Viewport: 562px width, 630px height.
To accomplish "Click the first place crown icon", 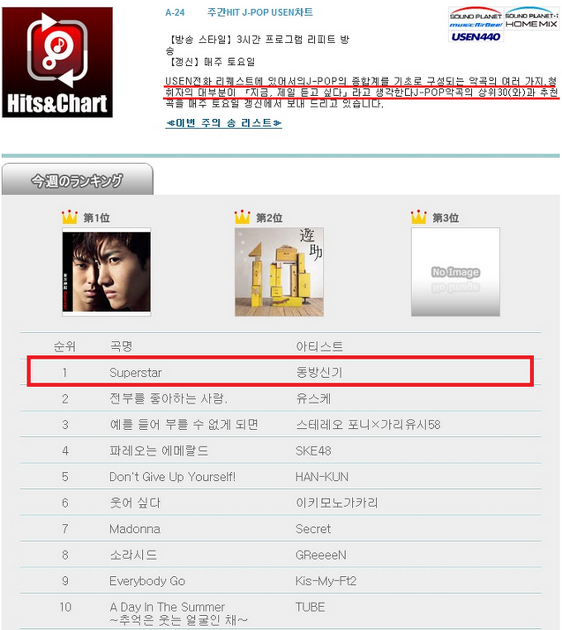I will (69, 217).
